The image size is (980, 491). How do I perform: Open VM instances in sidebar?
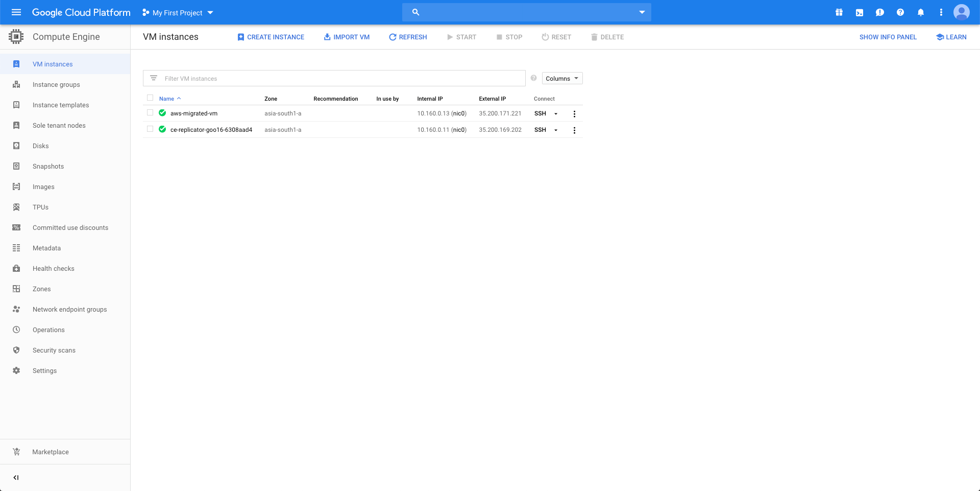pos(65,64)
